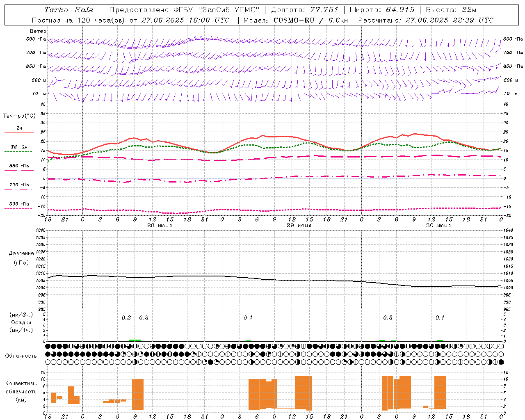The height and width of the screenshot is (420, 525).
Task: Click the 29 июня date label
Action: click(299, 226)
